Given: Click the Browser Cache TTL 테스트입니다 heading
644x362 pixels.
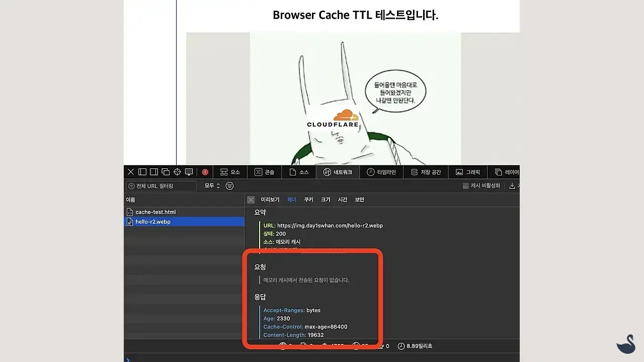Looking at the screenshot, I should [x=356, y=15].
